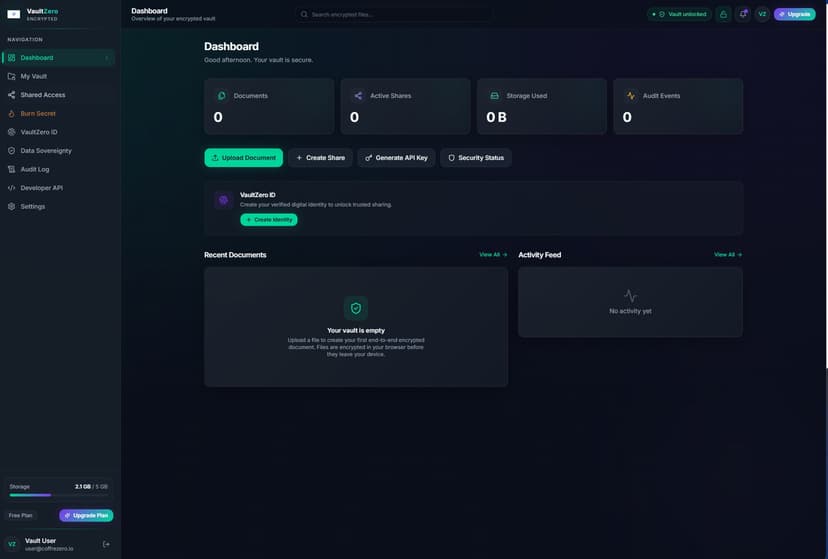Click the My Vault folder icon
Image resolution: width=828 pixels, height=559 pixels.
[x=12, y=77]
